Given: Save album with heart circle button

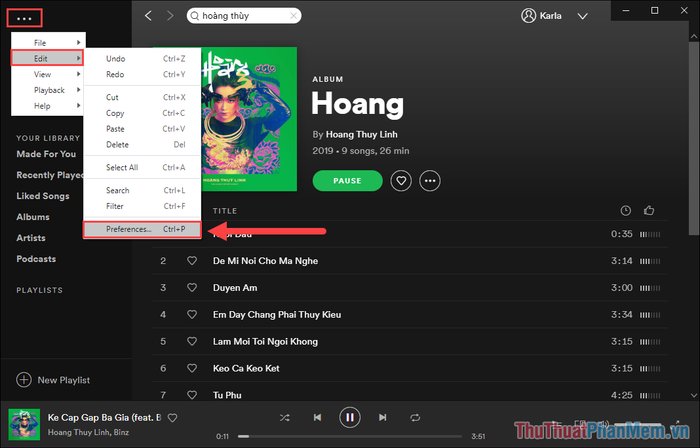Looking at the screenshot, I should [401, 181].
